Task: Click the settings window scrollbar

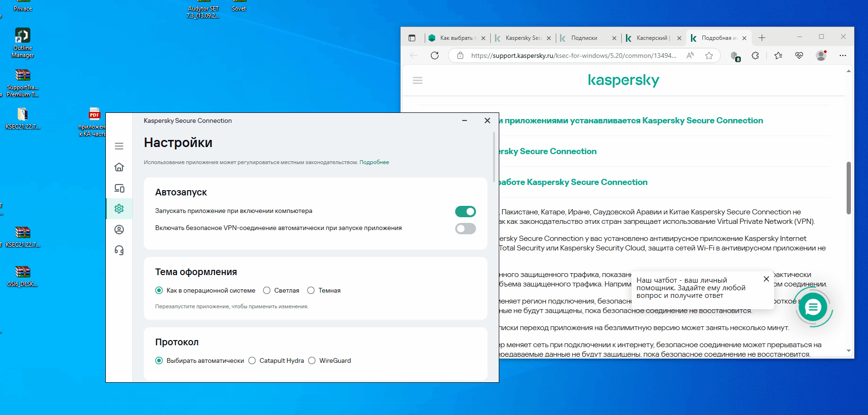Action: click(494, 157)
